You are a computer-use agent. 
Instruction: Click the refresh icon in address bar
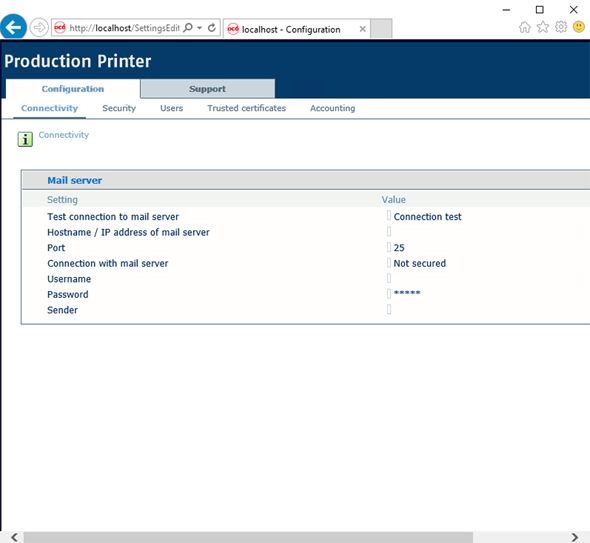click(212, 28)
